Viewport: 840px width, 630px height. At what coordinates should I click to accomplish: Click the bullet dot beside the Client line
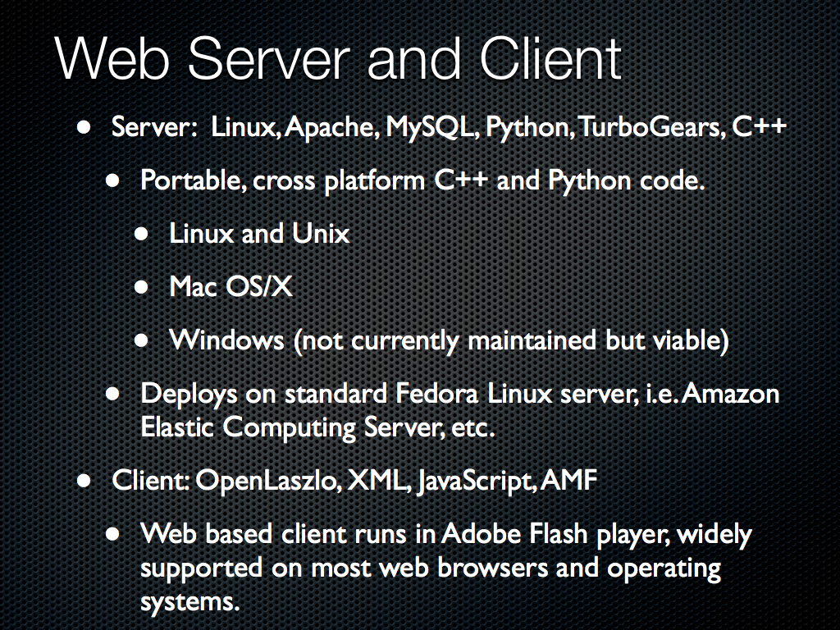click(84, 481)
